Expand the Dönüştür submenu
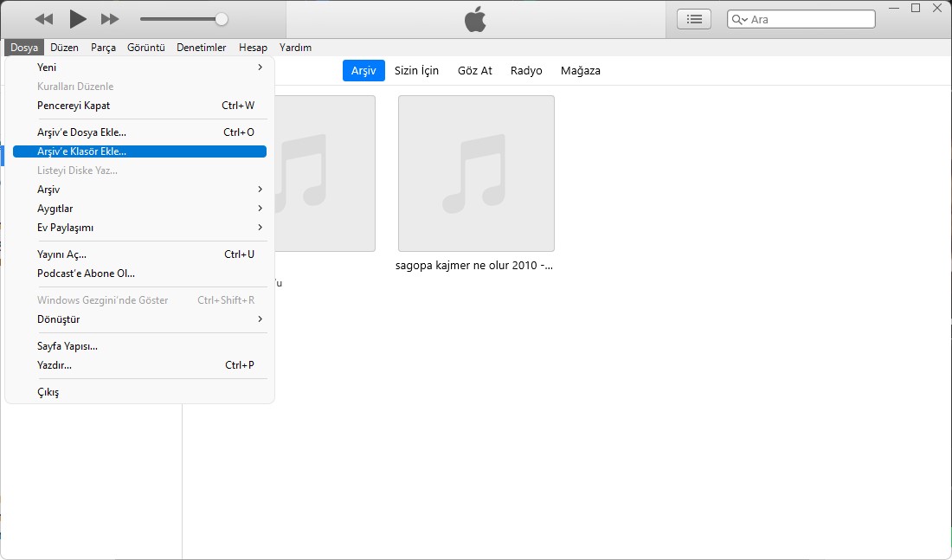952x560 pixels. tap(138, 319)
